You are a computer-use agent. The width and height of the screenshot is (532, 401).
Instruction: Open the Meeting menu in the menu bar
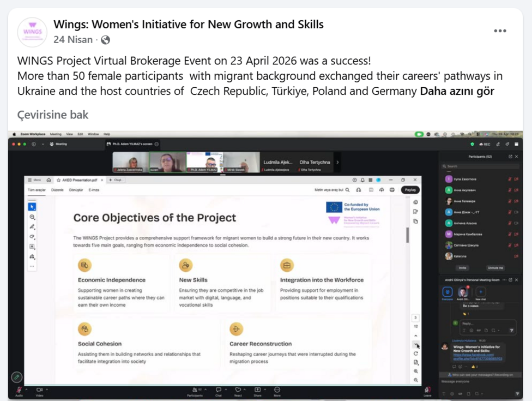[56, 134]
